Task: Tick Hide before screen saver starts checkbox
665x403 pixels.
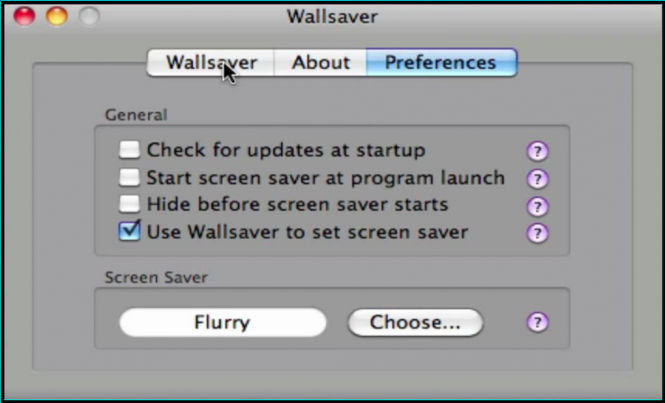Action: (129, 205)
